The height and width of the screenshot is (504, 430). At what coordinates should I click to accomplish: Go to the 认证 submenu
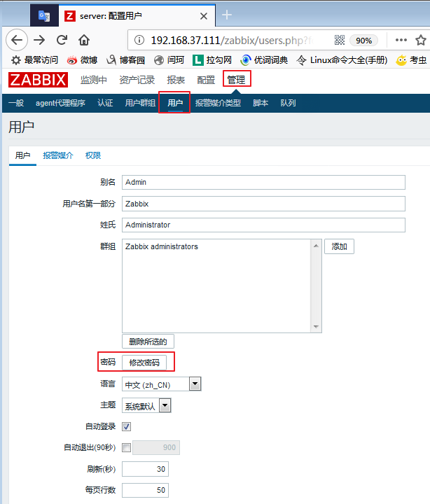[105, 103]
